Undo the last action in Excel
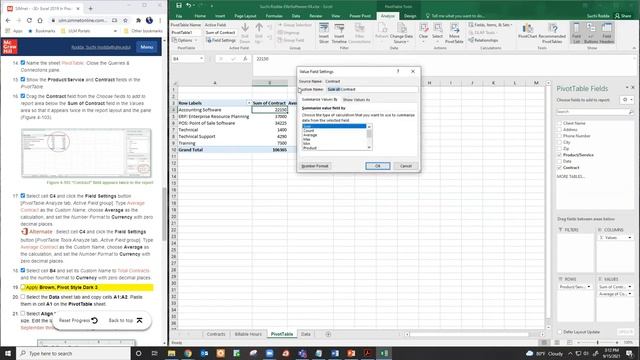This screenshot has height=360, width=640. 189,6
